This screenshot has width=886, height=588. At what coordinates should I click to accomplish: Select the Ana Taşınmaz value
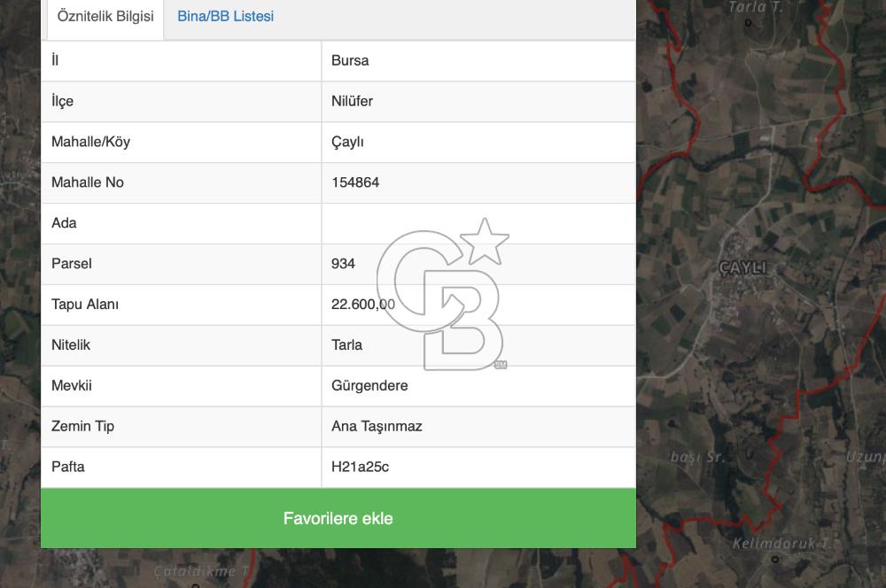tap(377, 428)
